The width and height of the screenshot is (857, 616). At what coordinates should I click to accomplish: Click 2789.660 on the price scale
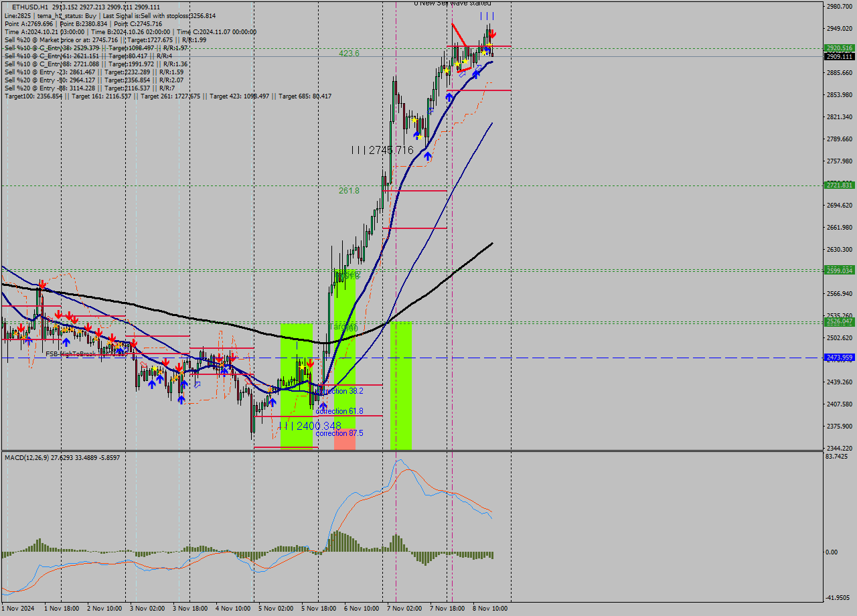[x=840, y=139]
